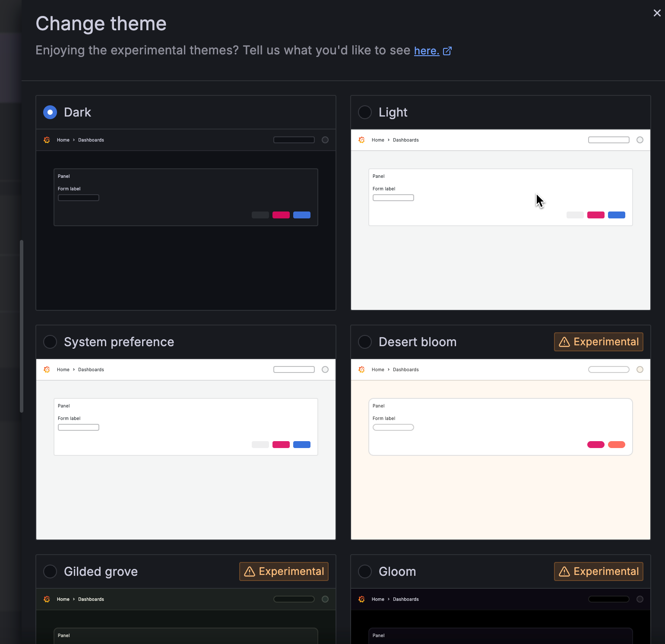This screenshot has width=665, height=644.
Task: Click the user profile circle in the Light preview
Action: 640,140
